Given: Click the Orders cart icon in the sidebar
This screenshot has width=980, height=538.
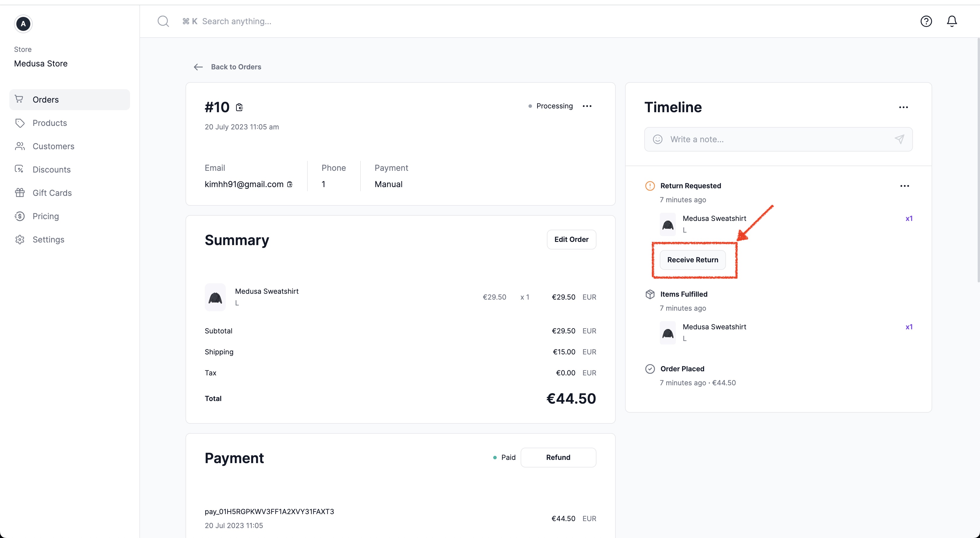Looking at the screenshot, I should (x=20, y=99).
